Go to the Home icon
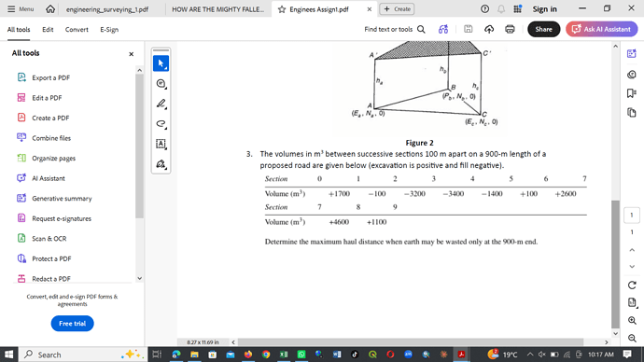This screenshot has height=362, width=644. pos(50,9)
